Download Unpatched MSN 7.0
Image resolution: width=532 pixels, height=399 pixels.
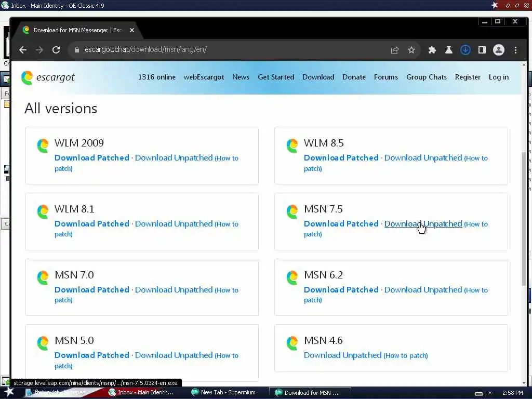tap(174, 290)
